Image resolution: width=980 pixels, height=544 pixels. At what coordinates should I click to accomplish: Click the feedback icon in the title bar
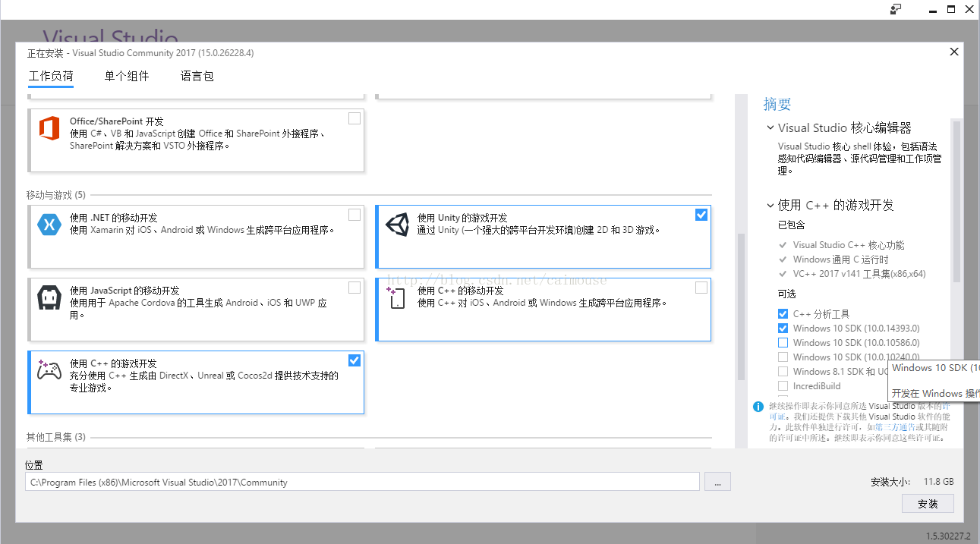(x=896, y=9)
